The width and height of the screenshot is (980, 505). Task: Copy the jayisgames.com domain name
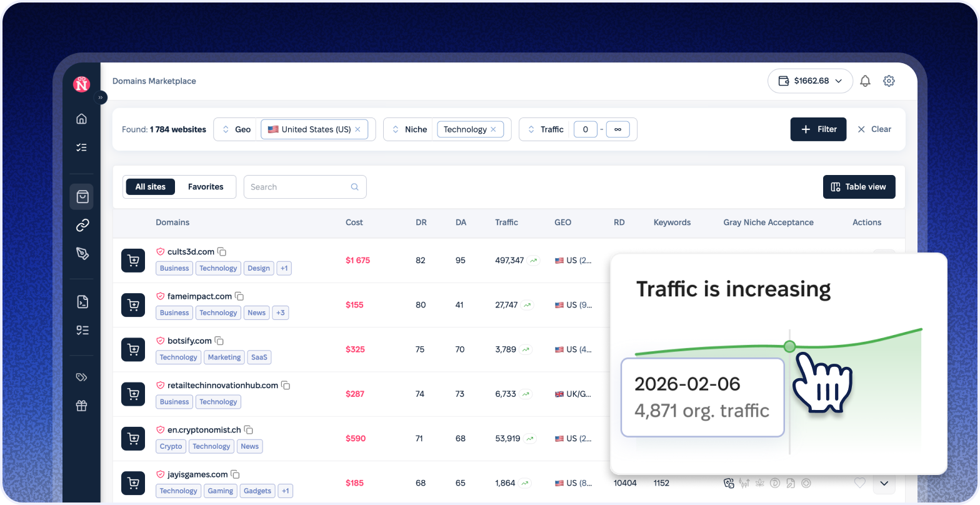236,474
